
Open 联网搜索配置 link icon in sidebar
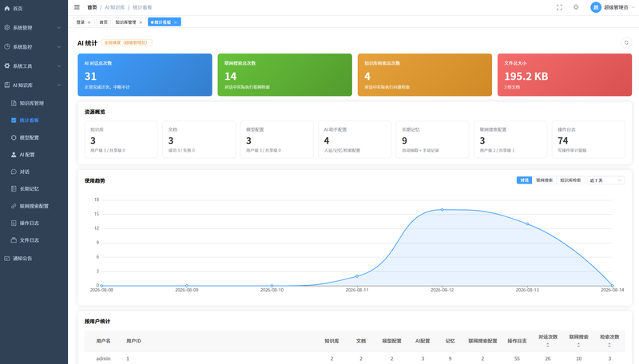[x=14, y=206]
